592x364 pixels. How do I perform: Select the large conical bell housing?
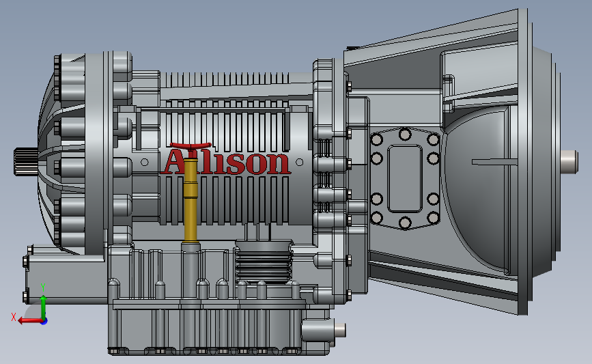(x=449, y=162)
